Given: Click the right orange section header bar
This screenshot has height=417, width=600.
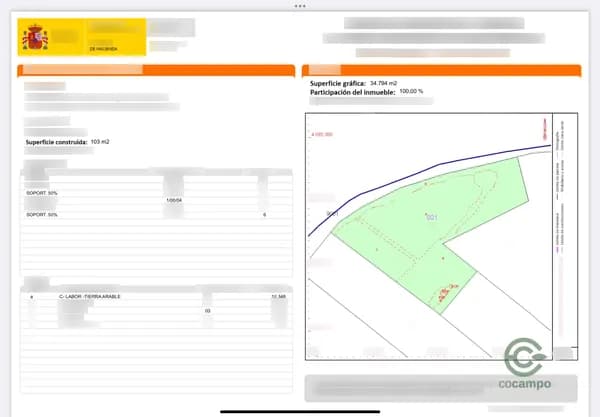Looking at the screenshot, I should pos(440,70).
